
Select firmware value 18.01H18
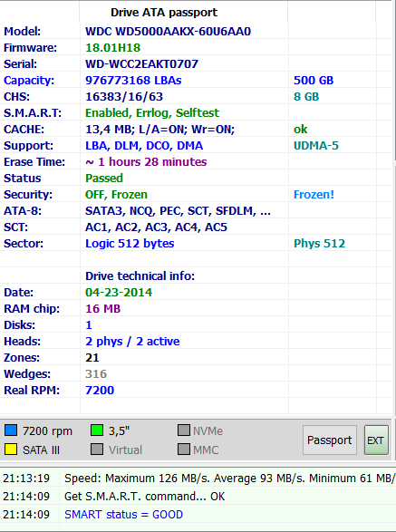click(x=112, y=48)
